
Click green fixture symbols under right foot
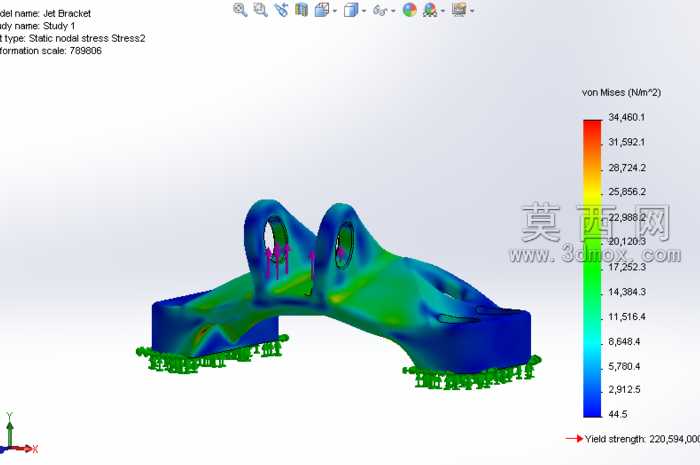(472, 373)
